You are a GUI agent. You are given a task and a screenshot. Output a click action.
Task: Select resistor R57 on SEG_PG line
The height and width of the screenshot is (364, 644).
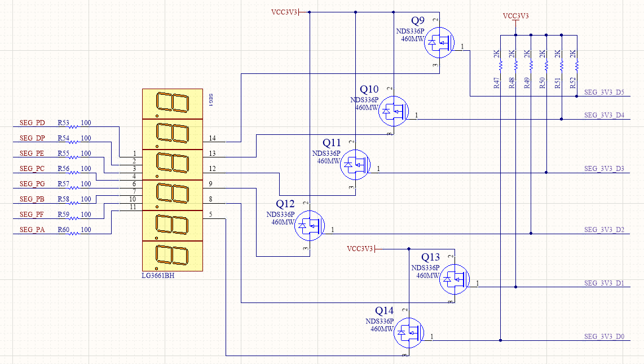coord(73,188)
